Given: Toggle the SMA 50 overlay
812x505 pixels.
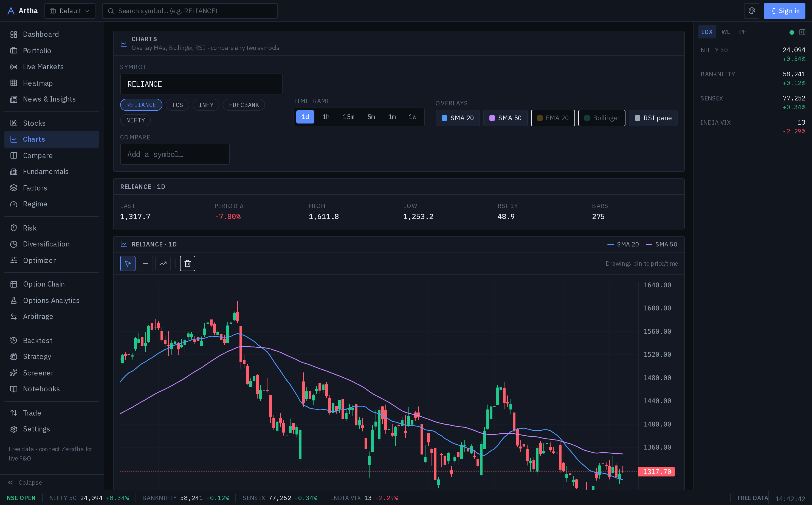Looking at the screenshot, I should [505, 118].
